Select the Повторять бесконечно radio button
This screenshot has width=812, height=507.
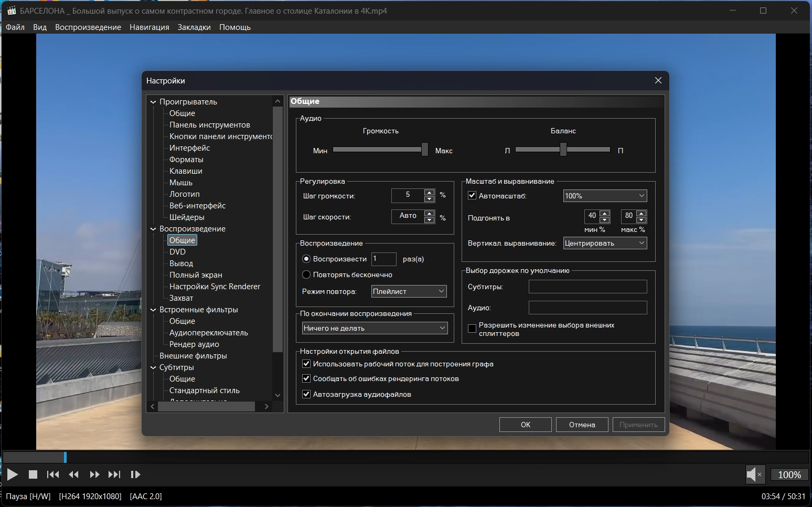(x=307, y=274)
